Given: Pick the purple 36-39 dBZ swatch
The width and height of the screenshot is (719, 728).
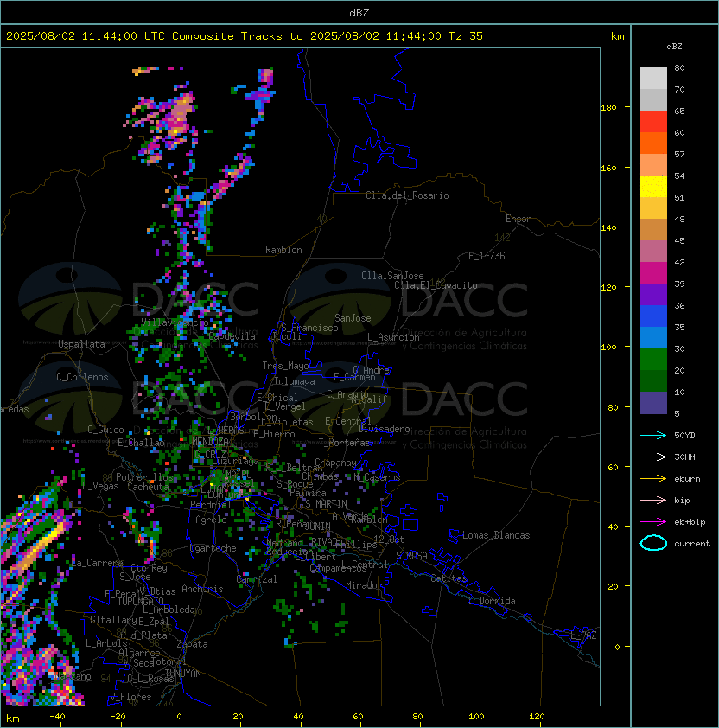Looking at the screenshot, I should click(x=653, y=294).
